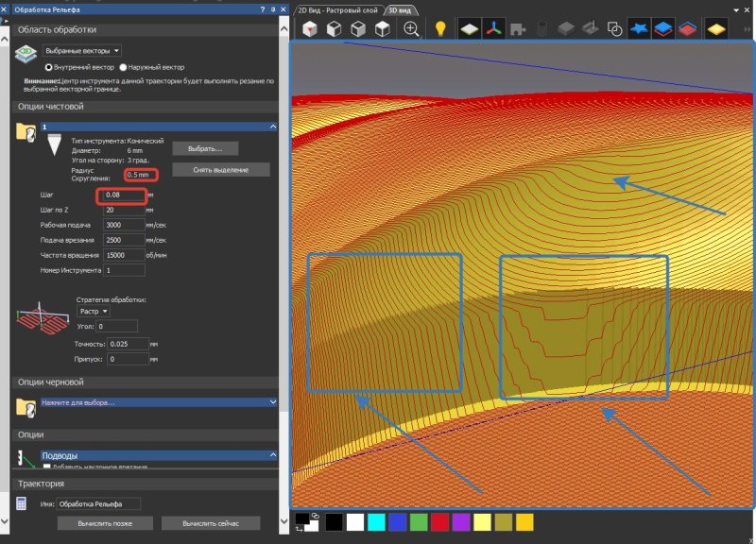Click the 'Шаг' value input field

coord(123,195)
